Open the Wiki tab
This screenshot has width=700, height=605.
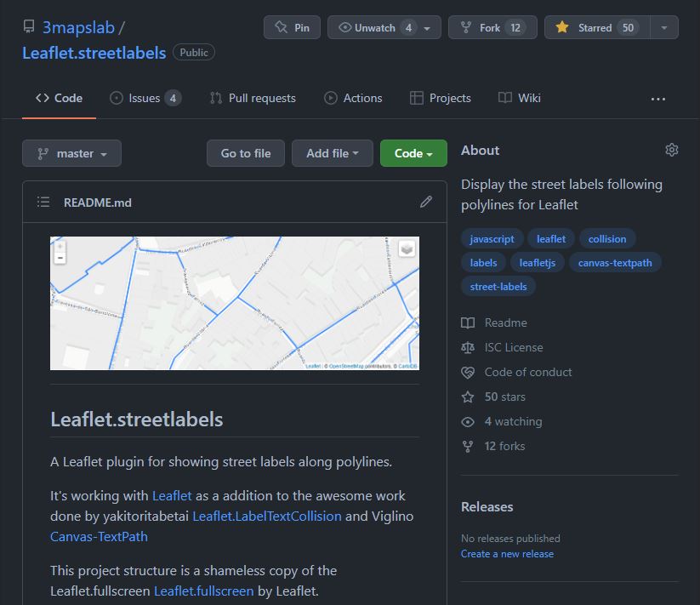coord(519,98)
